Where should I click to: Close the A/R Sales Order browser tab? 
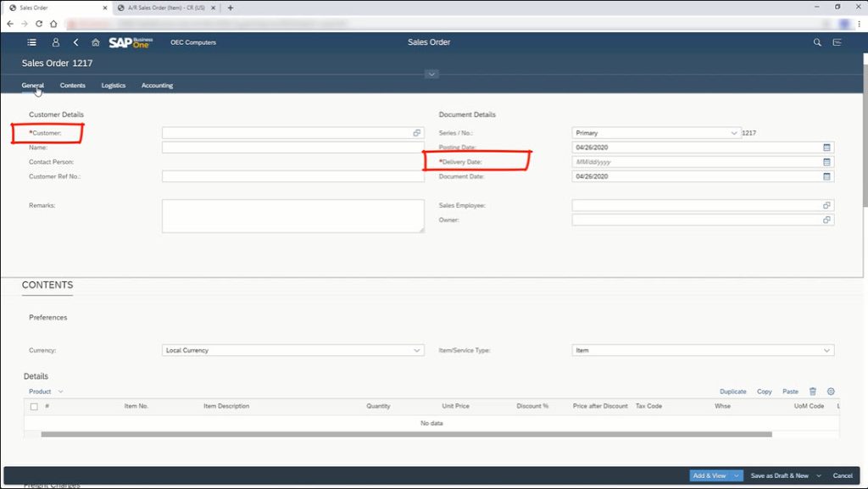[213, 8]
